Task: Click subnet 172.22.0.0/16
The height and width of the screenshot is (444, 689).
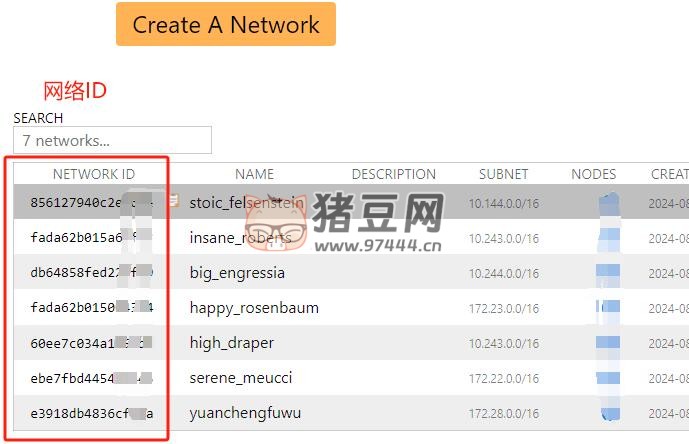Action: pos(504,378)
